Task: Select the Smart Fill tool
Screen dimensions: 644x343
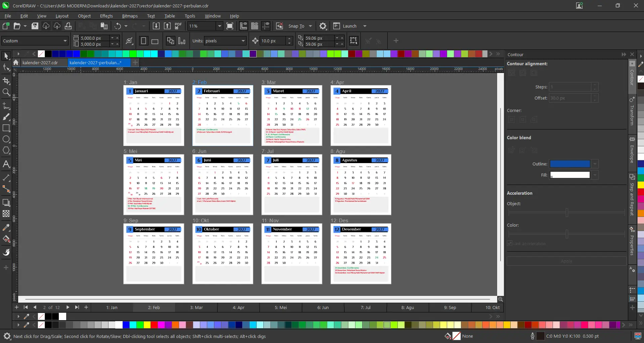Action: click(6, 252)
